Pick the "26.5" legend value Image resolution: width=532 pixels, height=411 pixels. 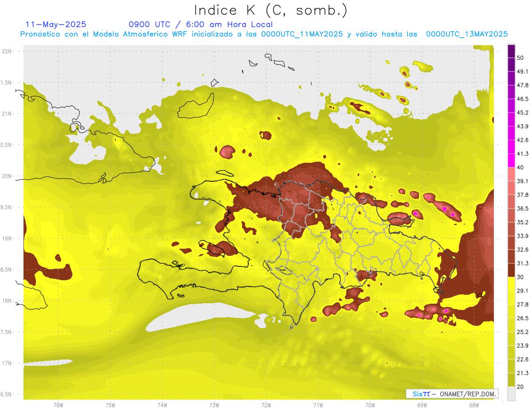pyautogui.click(x=523, y=318)
